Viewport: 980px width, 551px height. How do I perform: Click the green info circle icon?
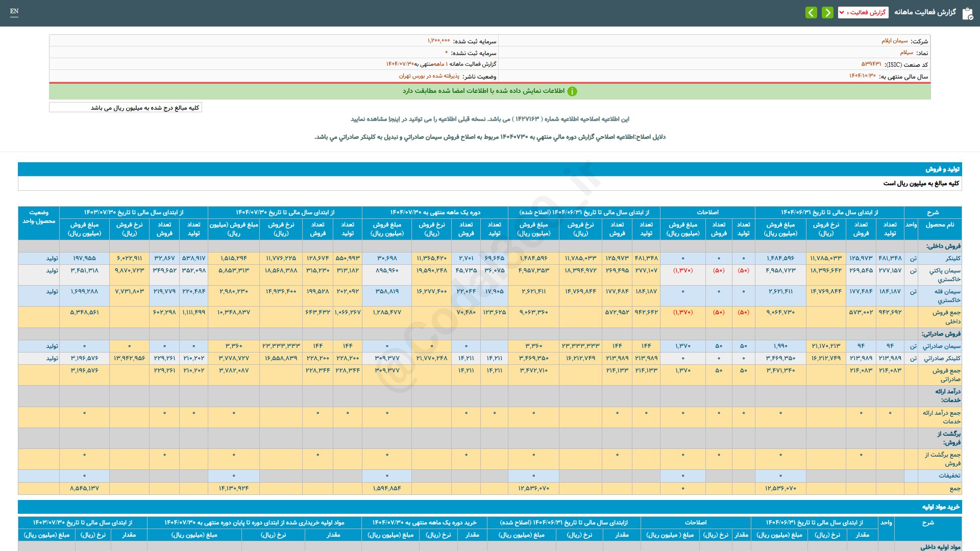pos(572,91)
